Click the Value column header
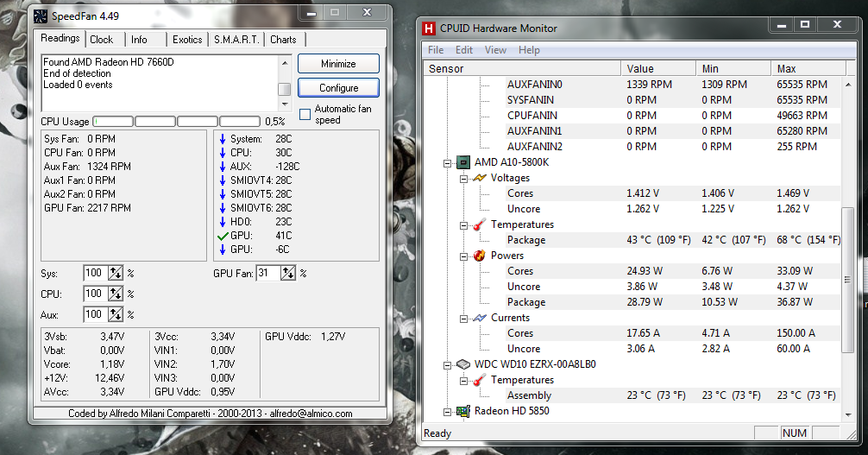Screen dimensions: 868x455 coord(658,69)
